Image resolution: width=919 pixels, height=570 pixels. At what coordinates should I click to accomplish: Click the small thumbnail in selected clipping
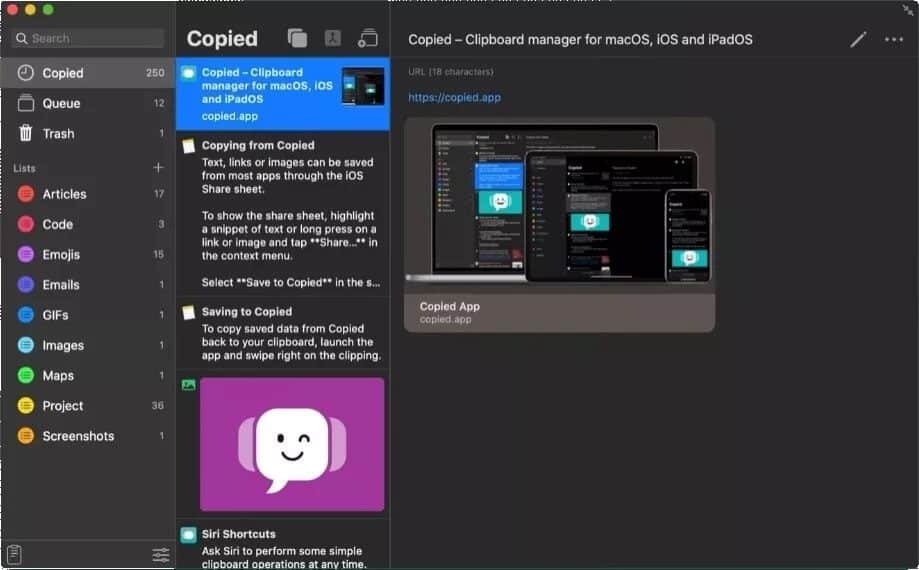(x=363, y=86)
